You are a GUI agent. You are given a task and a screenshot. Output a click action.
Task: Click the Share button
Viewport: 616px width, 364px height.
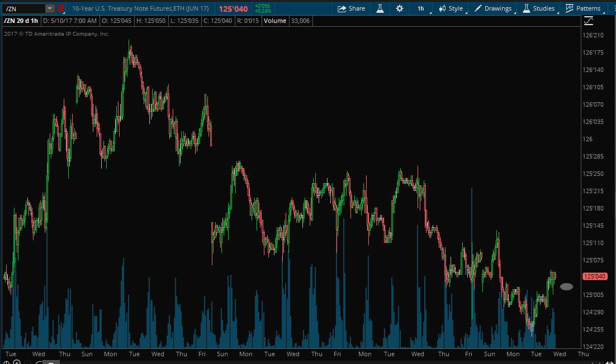(x=351, y=8)
